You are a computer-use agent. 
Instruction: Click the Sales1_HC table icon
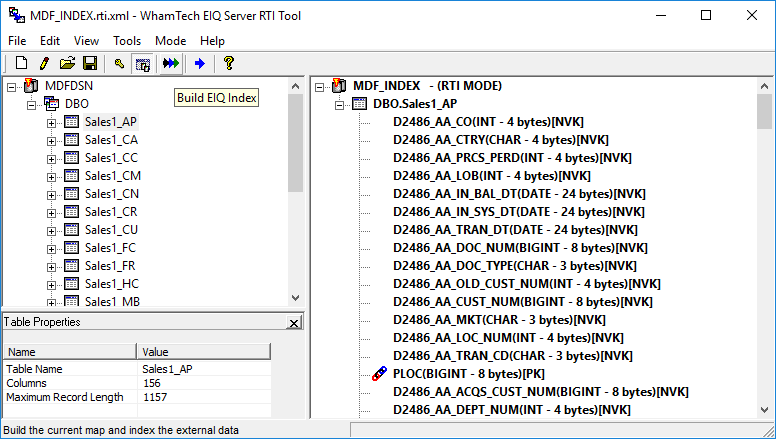72,284
